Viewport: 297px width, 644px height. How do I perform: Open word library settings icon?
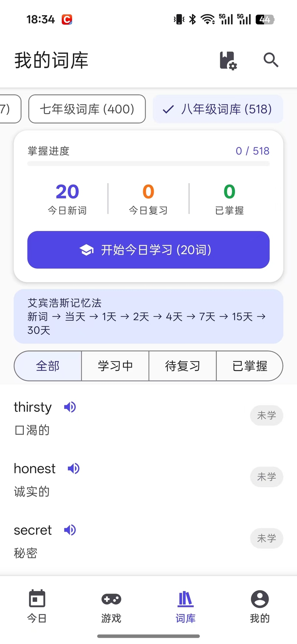click(x=228, y=60)
